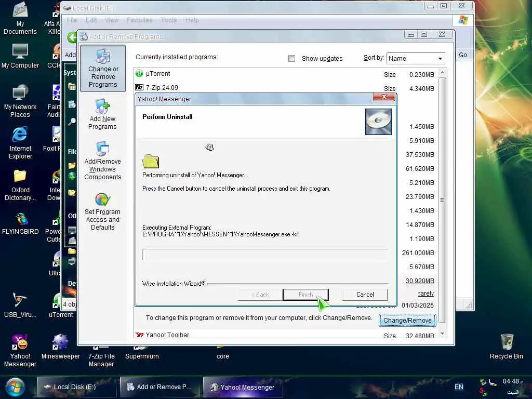The image size is (532, 399).
Task: Click the programs list scrollbar thumb
Action: point(442,200)
